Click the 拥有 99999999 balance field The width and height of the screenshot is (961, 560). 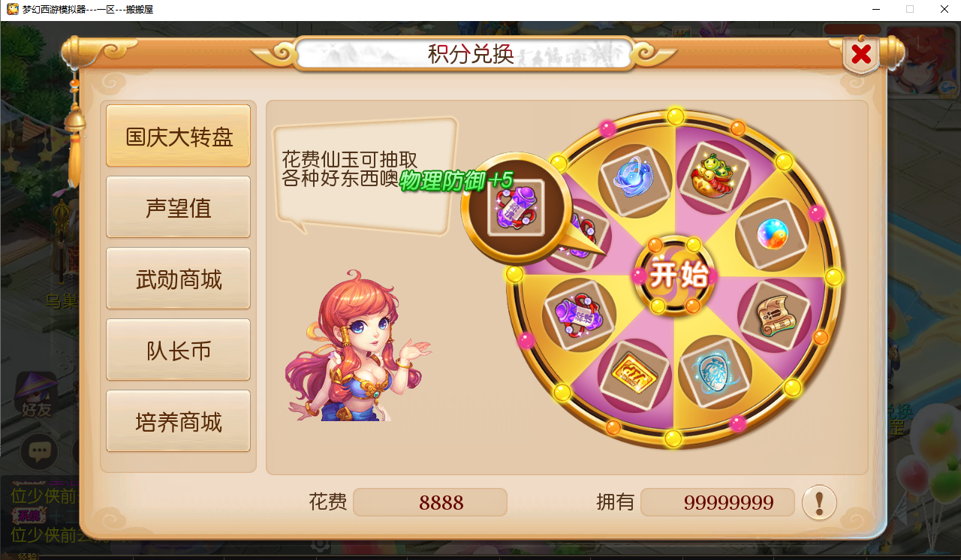click(x=718, y=502)
